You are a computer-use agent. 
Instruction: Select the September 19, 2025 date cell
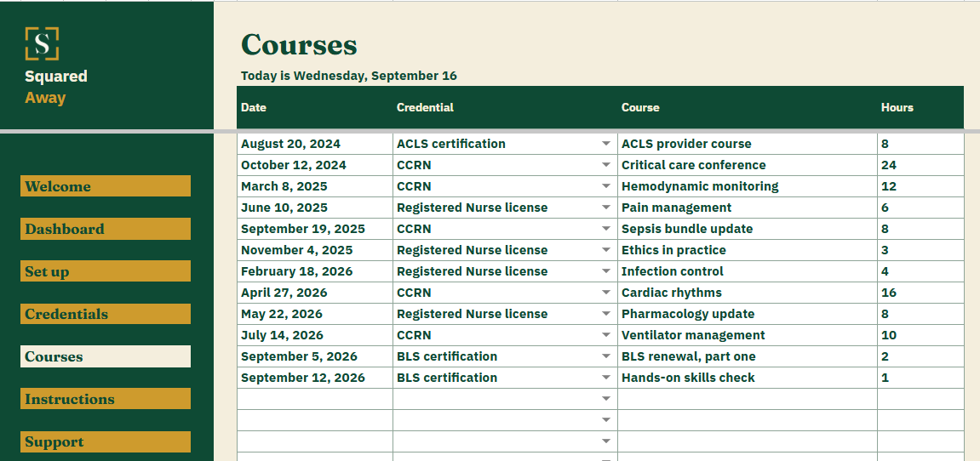pyautogui.click(x=315, y=229)
